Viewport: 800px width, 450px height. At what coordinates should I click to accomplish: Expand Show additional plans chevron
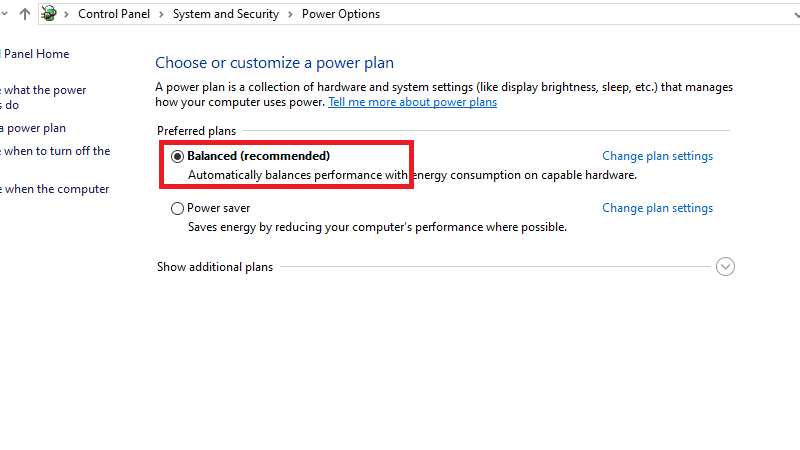click(726, 267)
